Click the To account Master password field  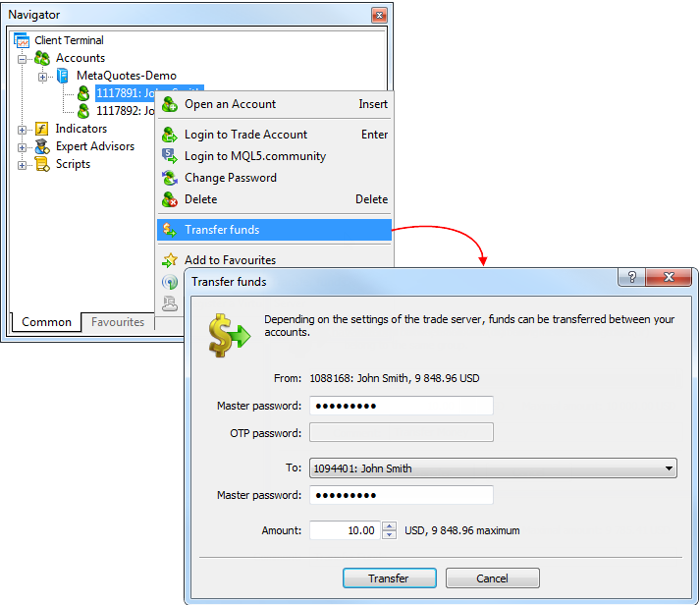point(402,495)
